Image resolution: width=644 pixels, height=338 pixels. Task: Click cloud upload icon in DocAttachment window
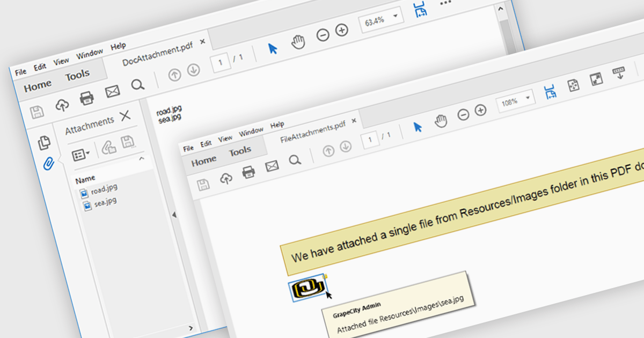coord(62,106)
